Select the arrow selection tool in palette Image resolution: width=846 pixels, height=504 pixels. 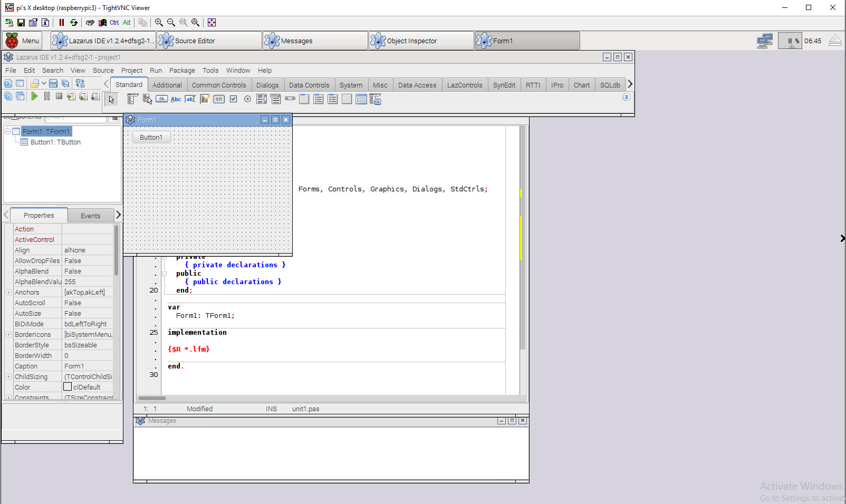pos(111,99)
